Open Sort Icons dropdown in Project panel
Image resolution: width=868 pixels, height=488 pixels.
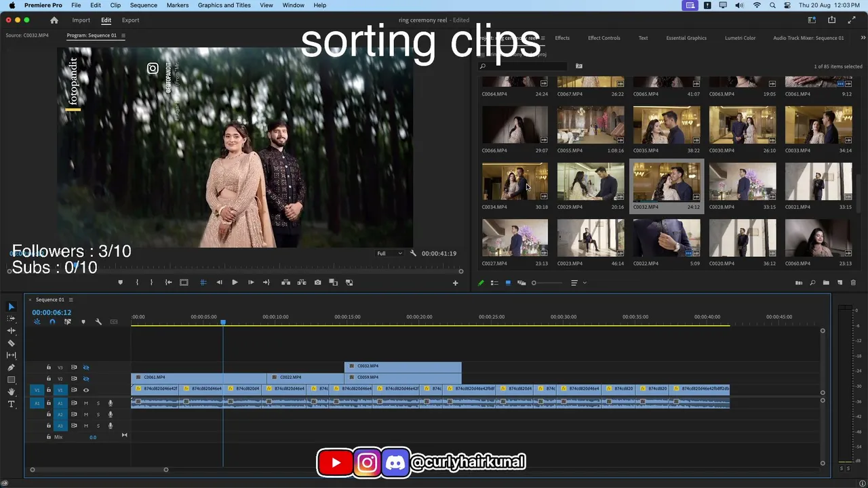point(577,283)
